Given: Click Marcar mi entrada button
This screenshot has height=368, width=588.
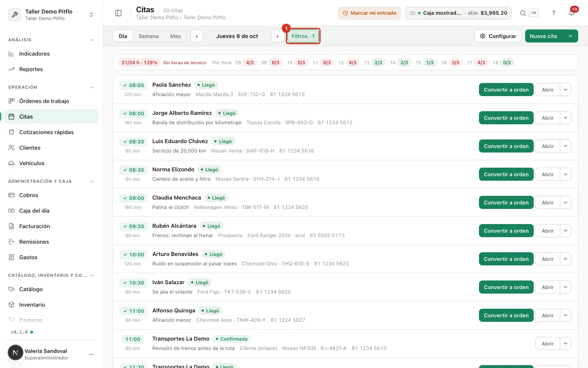Looking at the screenshot, I should (x=369, y=13).
